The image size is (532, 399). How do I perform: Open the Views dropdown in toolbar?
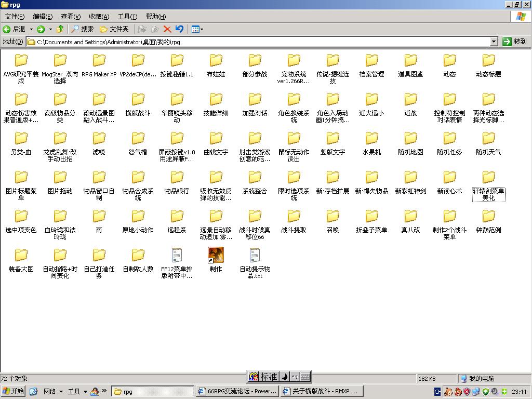197,29
